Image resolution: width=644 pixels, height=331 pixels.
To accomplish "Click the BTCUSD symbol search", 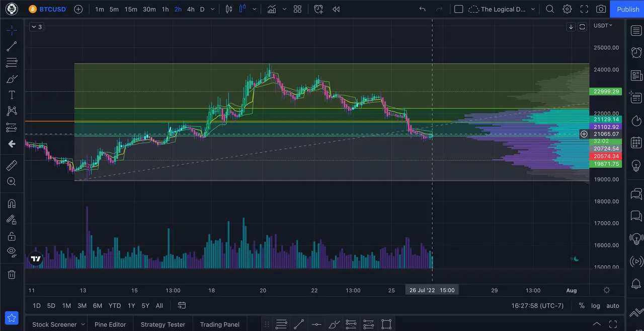I will pyautogui.click(x=48, y=9).
